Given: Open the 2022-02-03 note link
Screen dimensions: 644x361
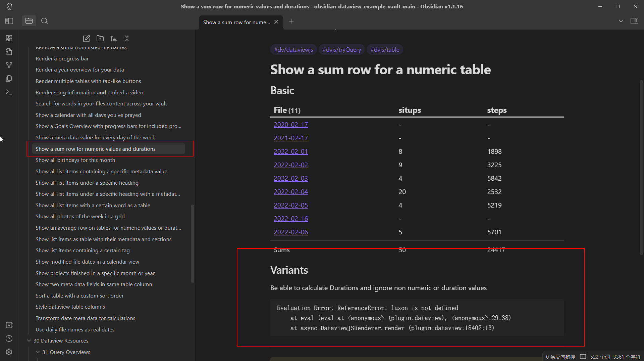Looking at the screenshot, I should pyautogui.click(x=290, y=178).
